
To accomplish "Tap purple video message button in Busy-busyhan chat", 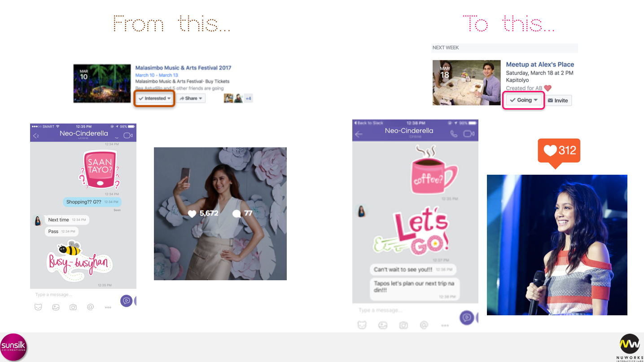I will (x=126, y=301).
